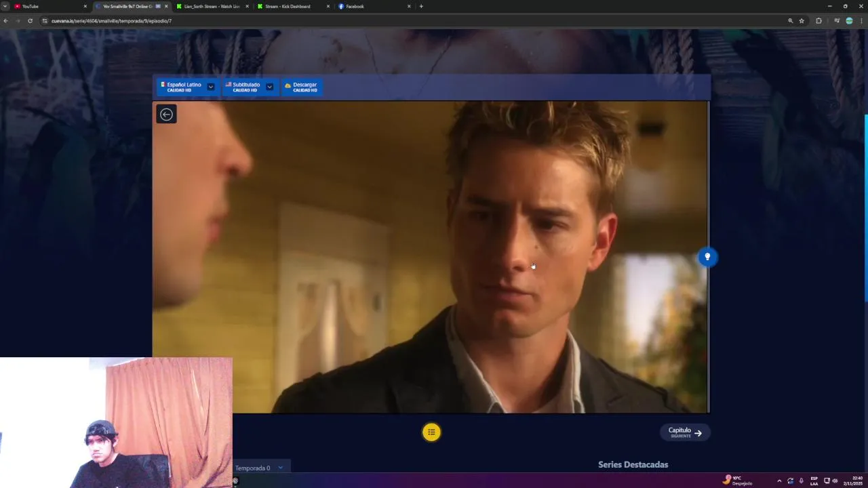Click the browser forward arrow
868x488 pixels.
pyautogui.click(x=18, y=21)
